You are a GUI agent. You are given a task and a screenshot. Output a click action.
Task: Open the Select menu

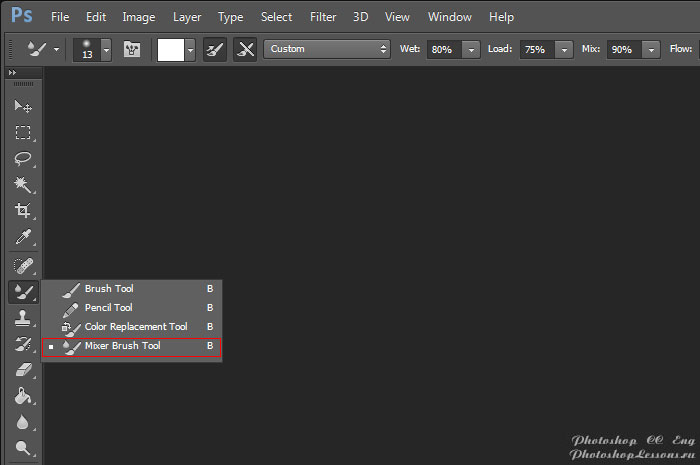276,17
